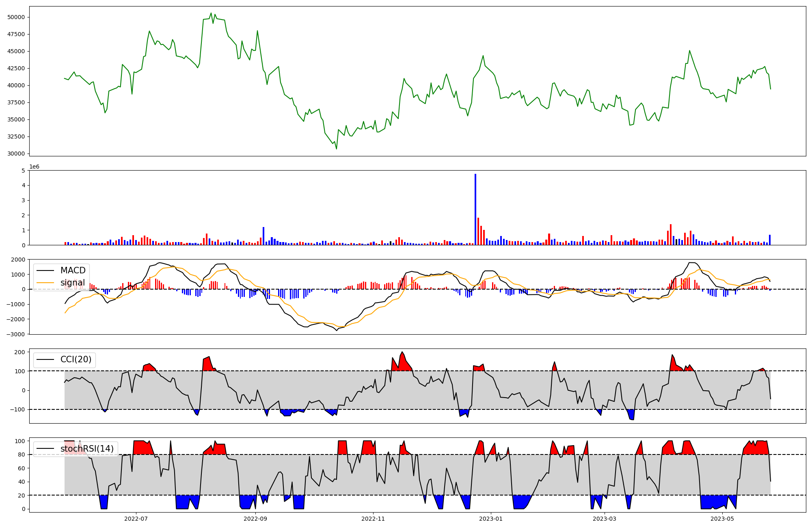Image resolution: width=812 pixels, height=528 pixels.
Task: Click the 2022-07 date tick label
Action: tap(136, 519)
